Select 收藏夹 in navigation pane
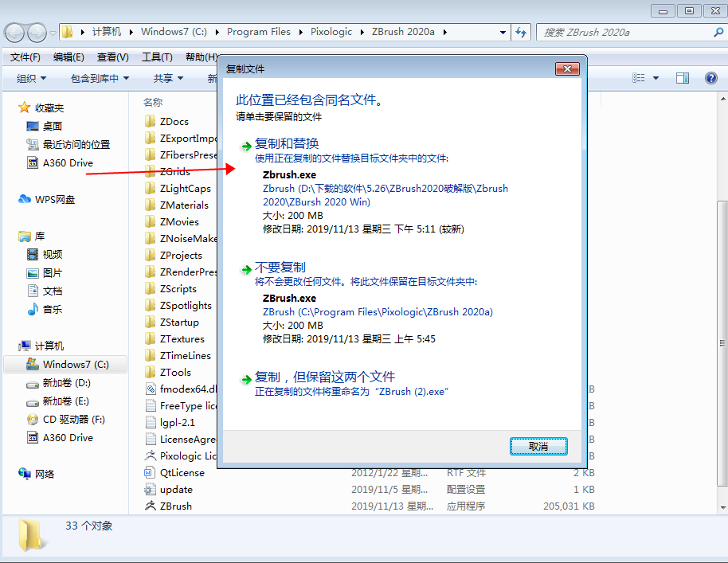This screenshot has width=728, height=563. pyautogui.click(x=49, y=108)
